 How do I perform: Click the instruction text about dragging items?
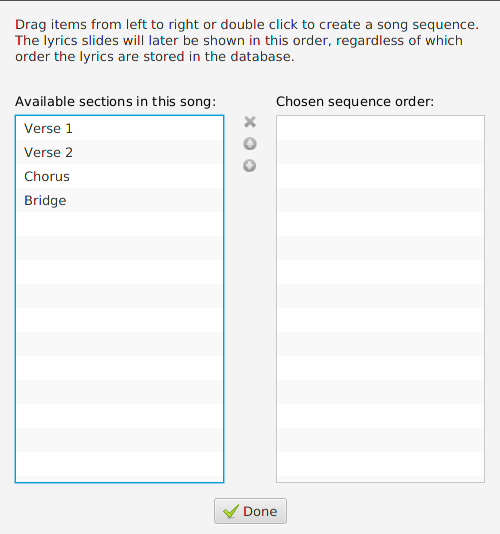(247, 41)
